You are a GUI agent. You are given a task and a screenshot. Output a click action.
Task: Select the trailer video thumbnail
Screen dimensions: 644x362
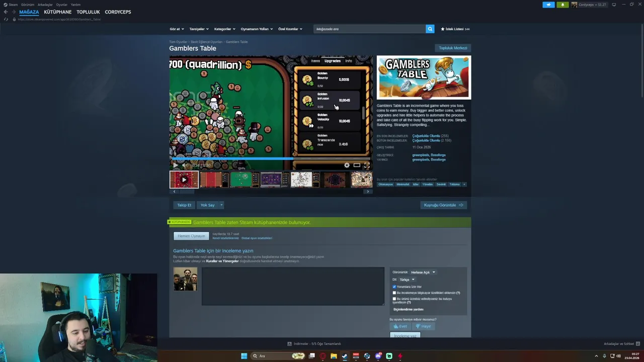click(x=184, y=179)
